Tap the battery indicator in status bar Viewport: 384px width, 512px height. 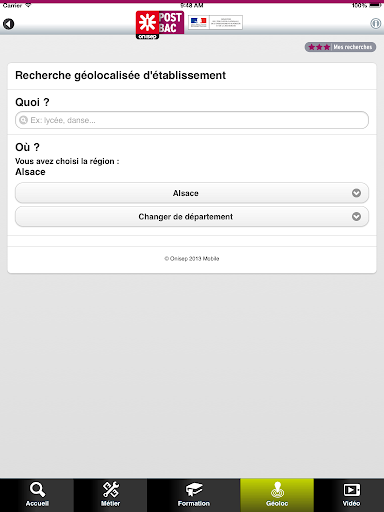[x=375, y=5]
